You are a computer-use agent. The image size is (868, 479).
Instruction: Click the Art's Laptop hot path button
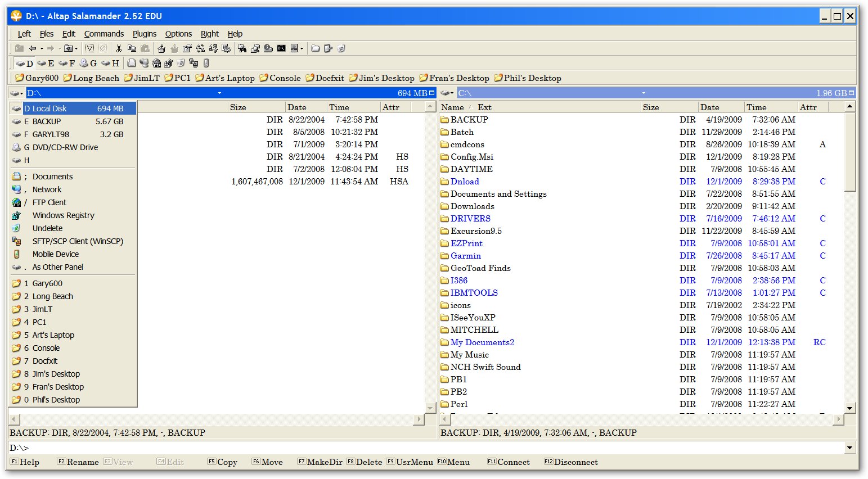point(225,78)
